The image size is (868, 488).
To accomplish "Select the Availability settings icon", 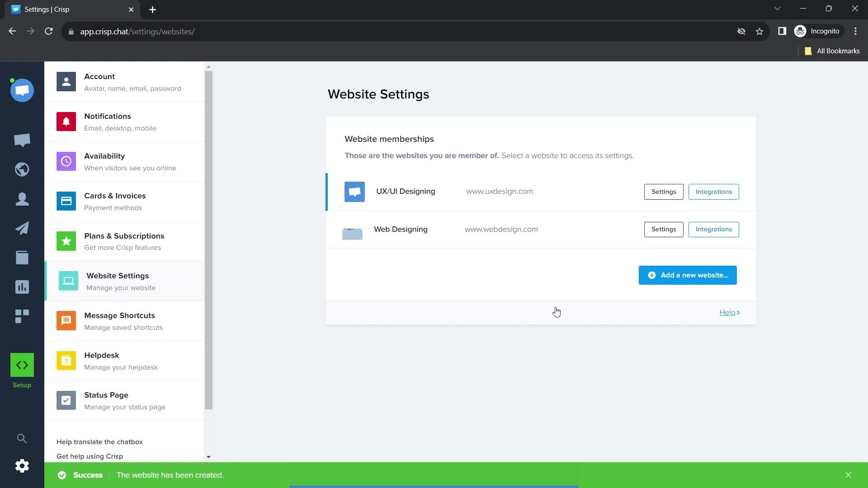I will click(66, 161).
